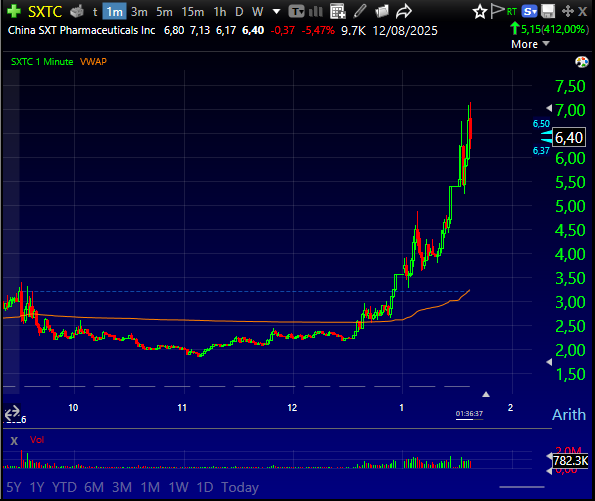
Task: Select the tick 't' time frame
Action: pos(95,12)
